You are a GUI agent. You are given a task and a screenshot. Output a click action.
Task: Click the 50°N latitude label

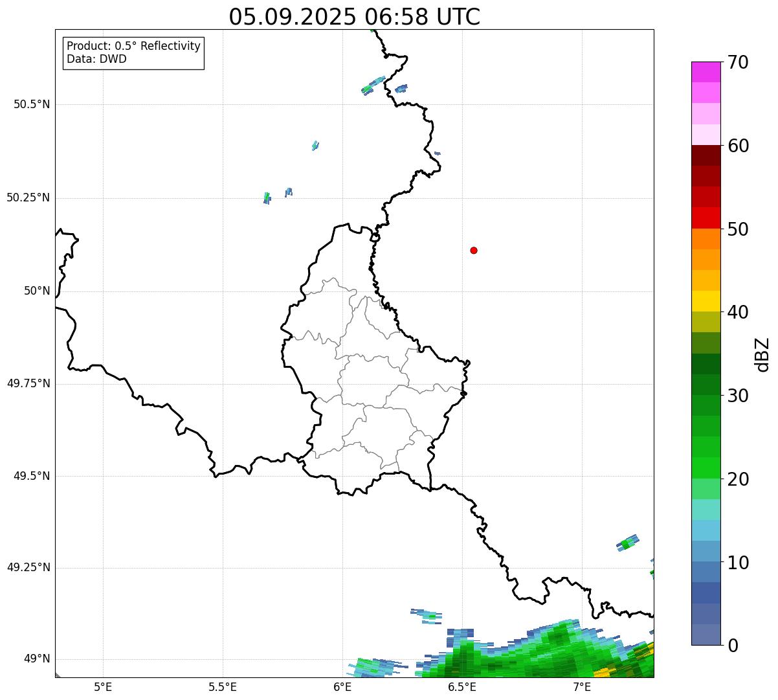pyautogui.click(x=37, y=291)
